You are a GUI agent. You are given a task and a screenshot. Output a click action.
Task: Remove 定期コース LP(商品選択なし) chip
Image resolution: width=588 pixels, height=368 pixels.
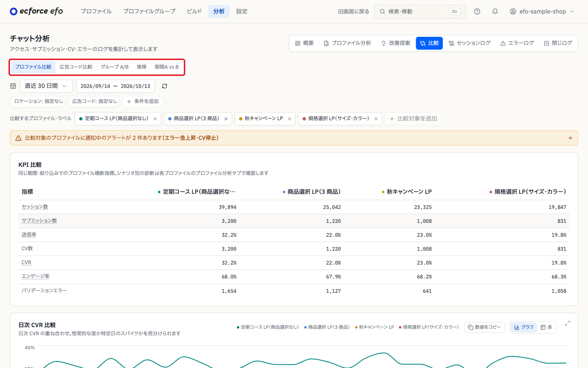(155, 119)
